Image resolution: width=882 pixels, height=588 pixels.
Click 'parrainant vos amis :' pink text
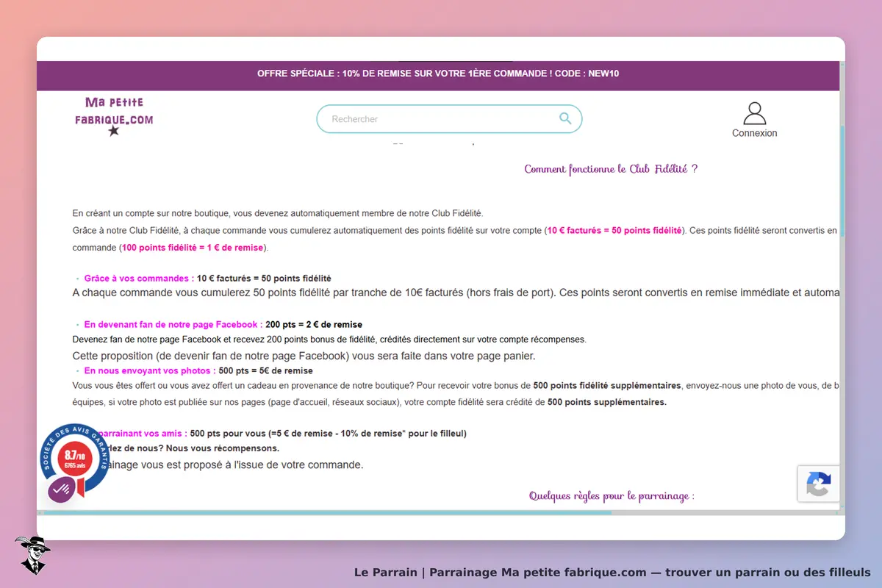point(142,433)
